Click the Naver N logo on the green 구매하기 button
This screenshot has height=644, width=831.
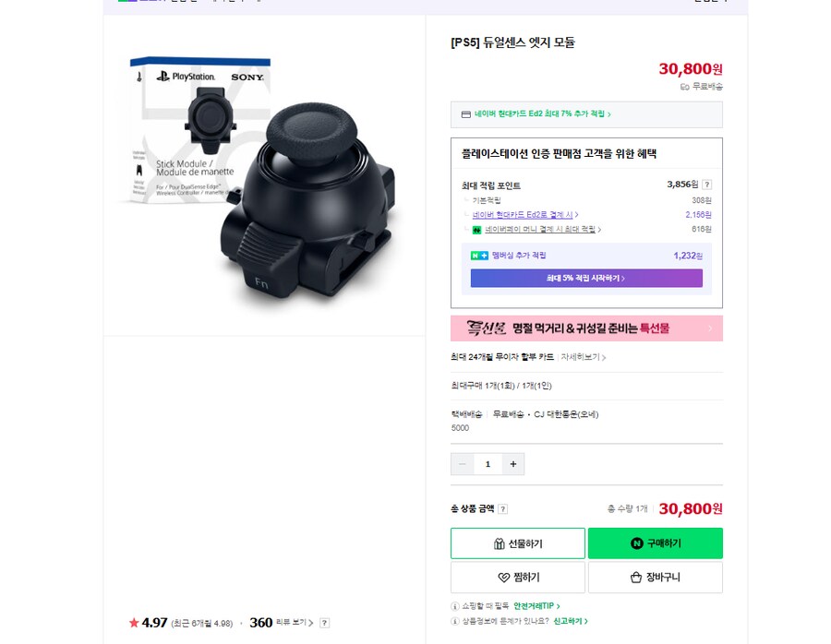pos(635,543)
